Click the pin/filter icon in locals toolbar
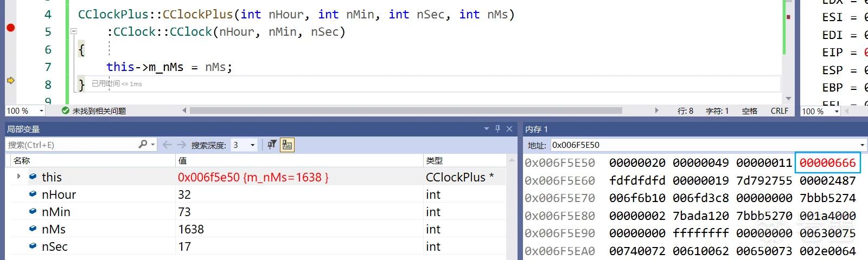The height and width of the screenshot is (260, 868). tap(272, 145)
